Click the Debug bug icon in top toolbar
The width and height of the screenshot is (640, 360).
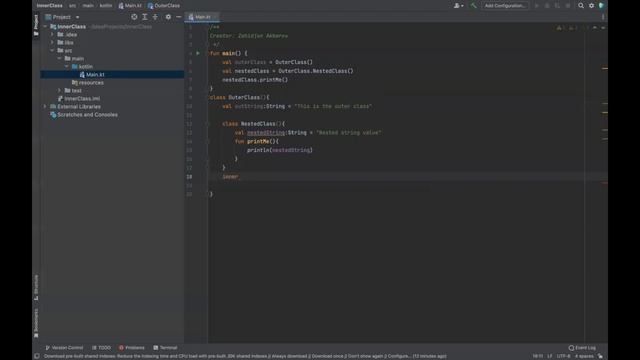pos(547,6)
